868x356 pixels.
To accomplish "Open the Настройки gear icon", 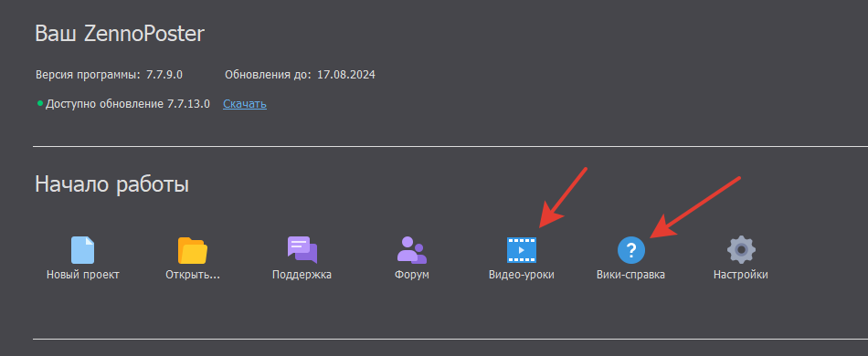I will [x=741, y=250].
